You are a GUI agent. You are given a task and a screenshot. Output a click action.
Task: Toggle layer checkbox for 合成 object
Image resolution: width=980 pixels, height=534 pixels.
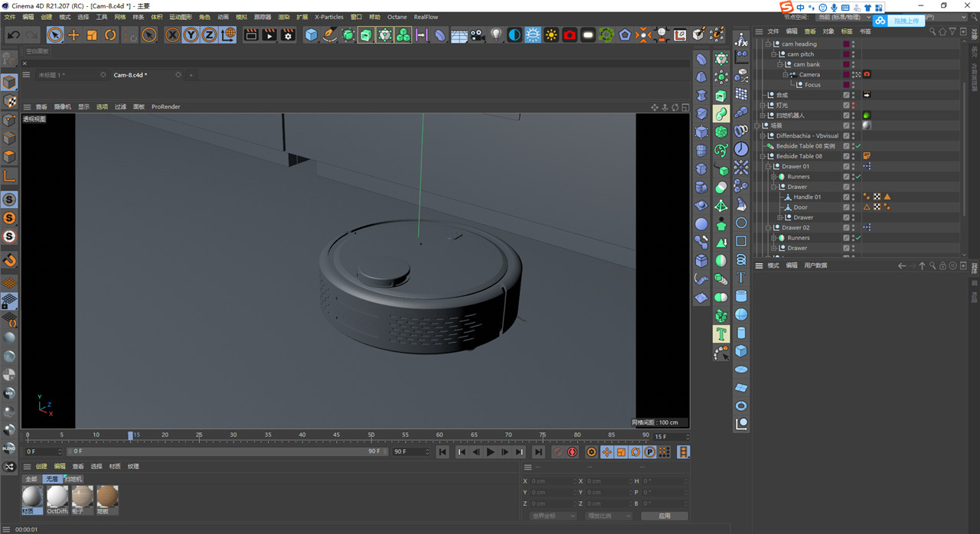pos(847,95)
